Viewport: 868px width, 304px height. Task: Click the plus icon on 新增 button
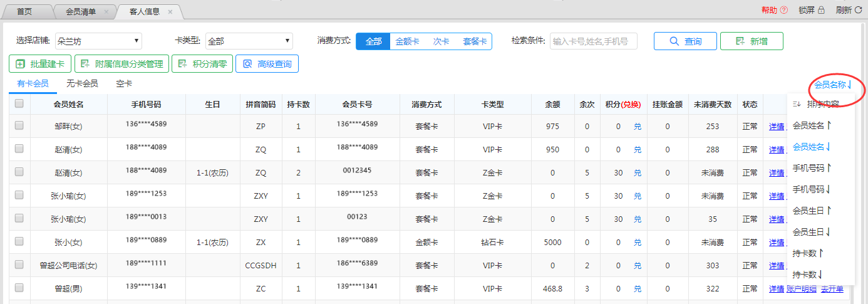click(x=740, y=41)
